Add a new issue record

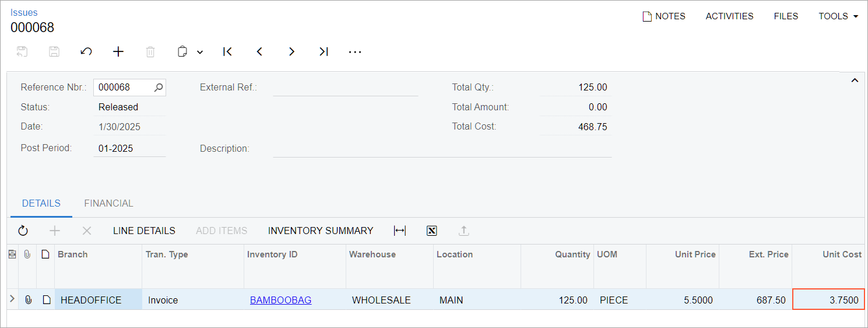click(118, 52)
